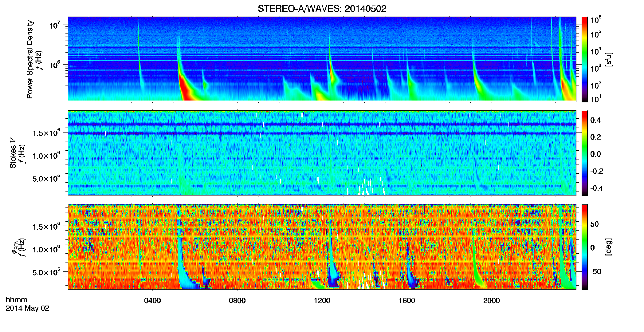Click the 1600 time tick label
The height and width of the screenshot is (332, 644).
[x=407, y=301]
